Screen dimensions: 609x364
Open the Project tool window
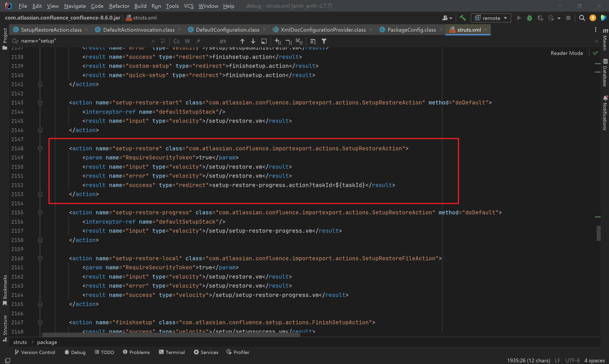(x=5, y=39)
